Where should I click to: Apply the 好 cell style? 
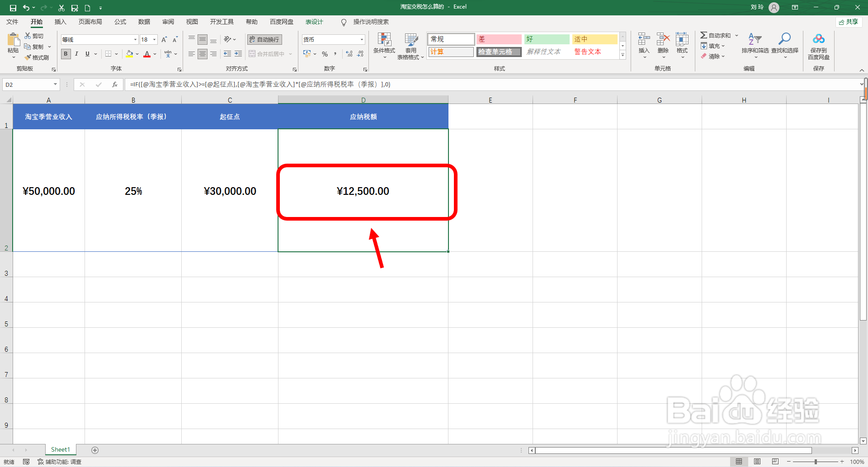547,39
